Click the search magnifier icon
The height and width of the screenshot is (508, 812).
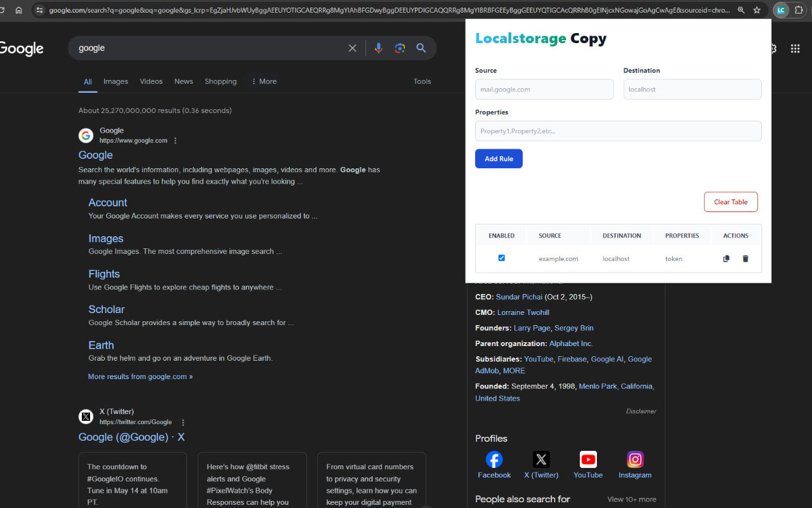click(421, 48)
